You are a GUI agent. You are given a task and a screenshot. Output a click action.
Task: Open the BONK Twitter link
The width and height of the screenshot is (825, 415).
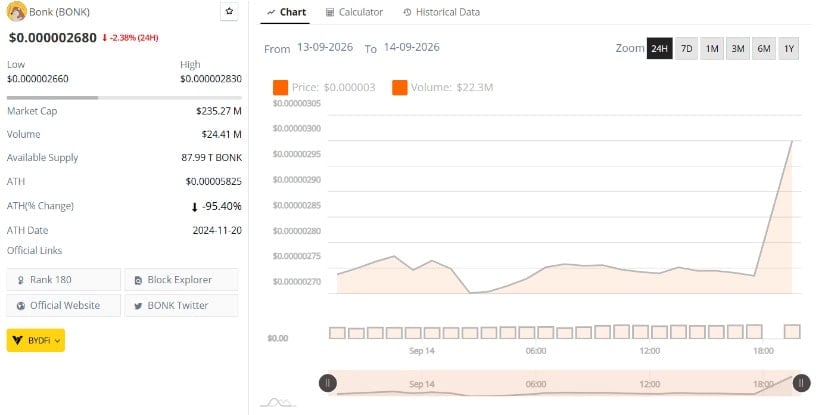tap(181, 305)
